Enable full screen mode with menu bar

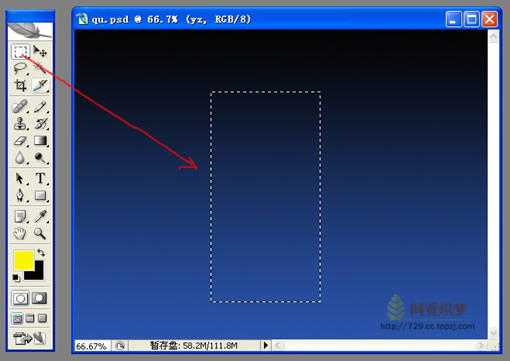[x=30, y=318]
